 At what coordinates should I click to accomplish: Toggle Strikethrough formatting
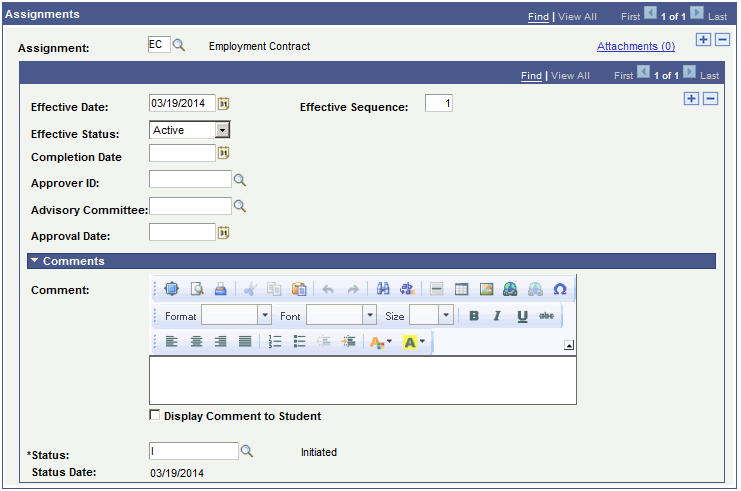pos(546,316)
